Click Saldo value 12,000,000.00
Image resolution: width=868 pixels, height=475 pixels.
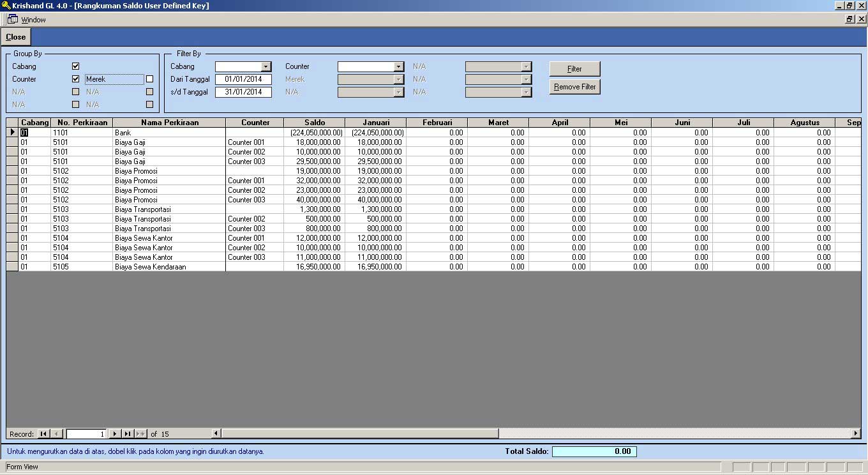click(x=315, y=237)
